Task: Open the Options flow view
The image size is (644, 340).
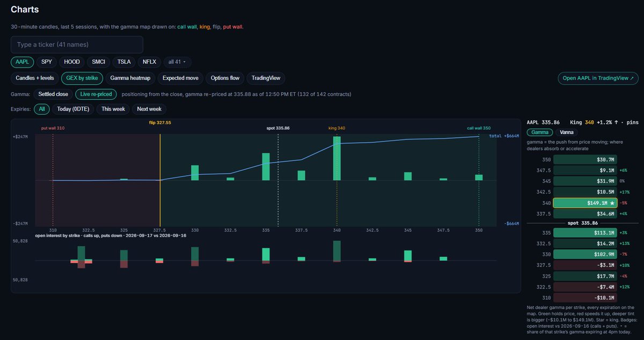Action: coord(225,78)
